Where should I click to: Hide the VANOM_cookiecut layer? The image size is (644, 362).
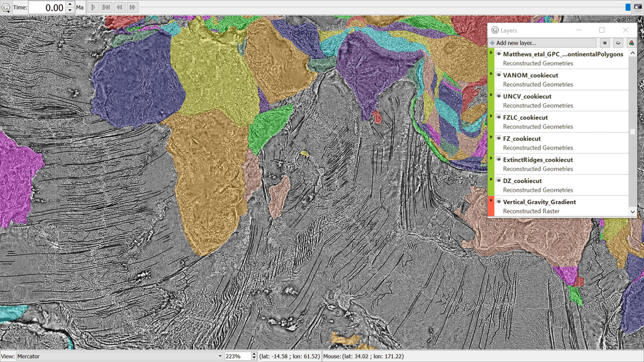pos(499,75)
